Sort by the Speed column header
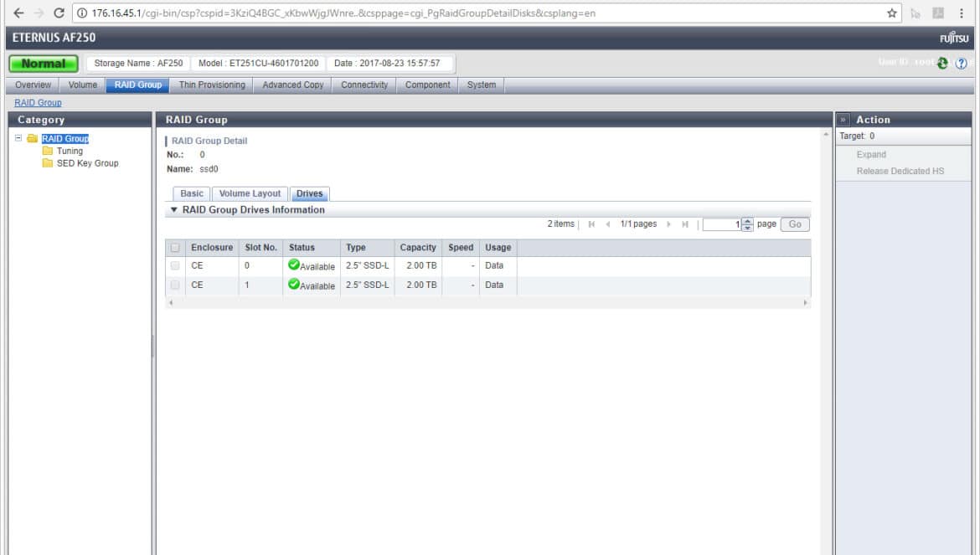 pos(461,248)
